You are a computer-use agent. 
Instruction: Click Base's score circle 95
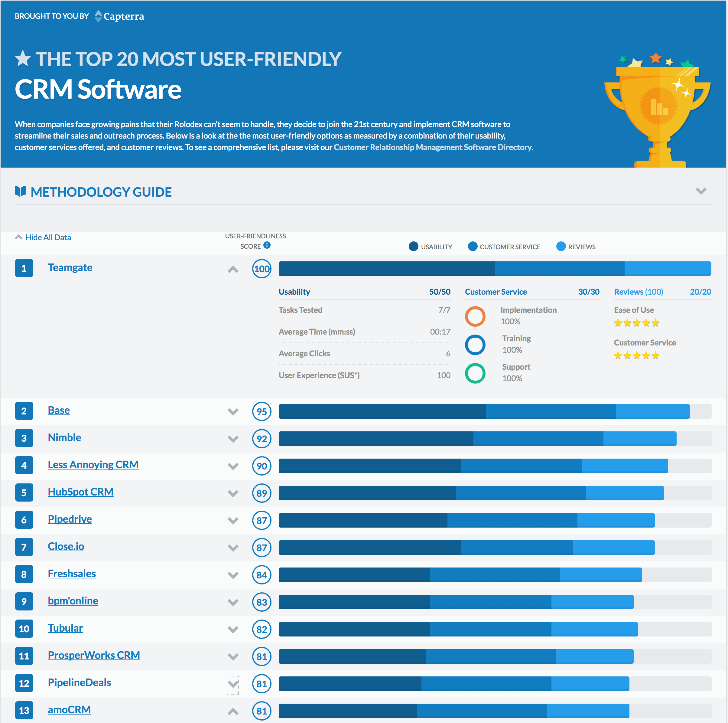coord(262,411)
